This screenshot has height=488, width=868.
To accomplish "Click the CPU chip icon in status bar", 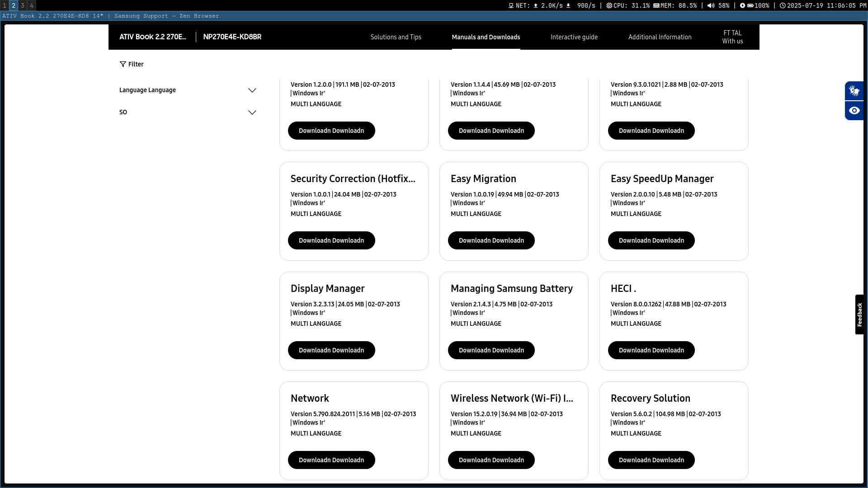I will coord(609,5).
